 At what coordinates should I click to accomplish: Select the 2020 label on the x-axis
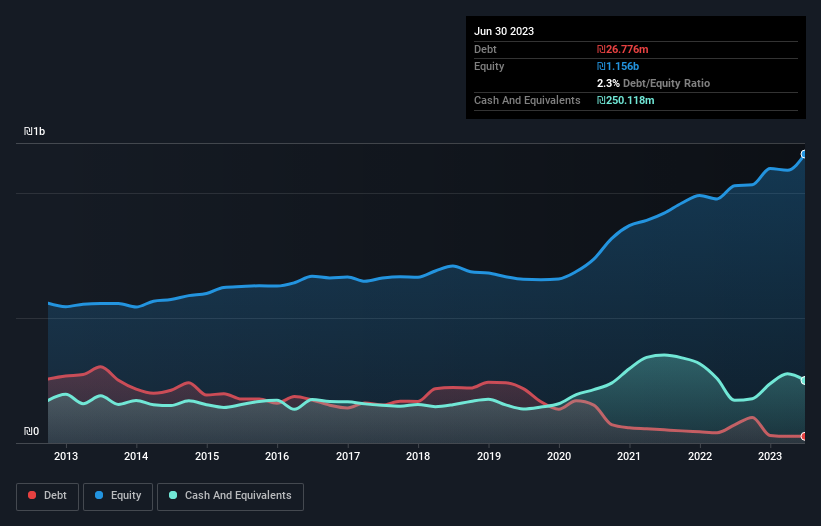[x=559, y=457]
